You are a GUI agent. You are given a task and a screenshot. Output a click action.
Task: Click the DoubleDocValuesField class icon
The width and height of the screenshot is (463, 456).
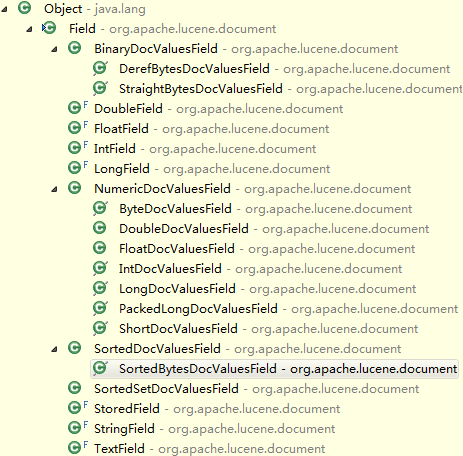coord(99,228)
